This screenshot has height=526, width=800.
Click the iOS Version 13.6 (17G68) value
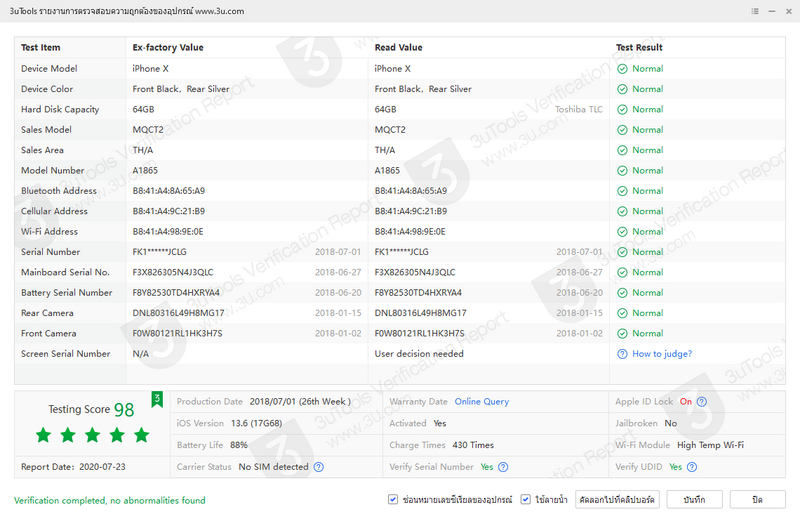coord(257,423)
